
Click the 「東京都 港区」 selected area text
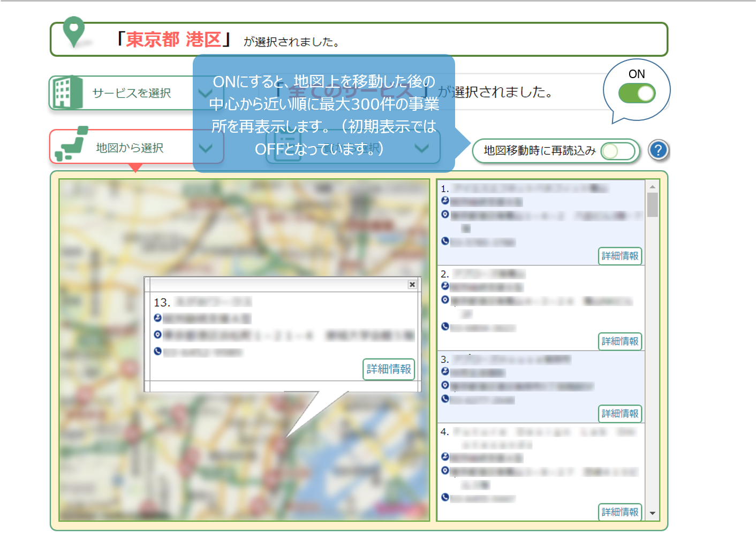coord(173,40)
